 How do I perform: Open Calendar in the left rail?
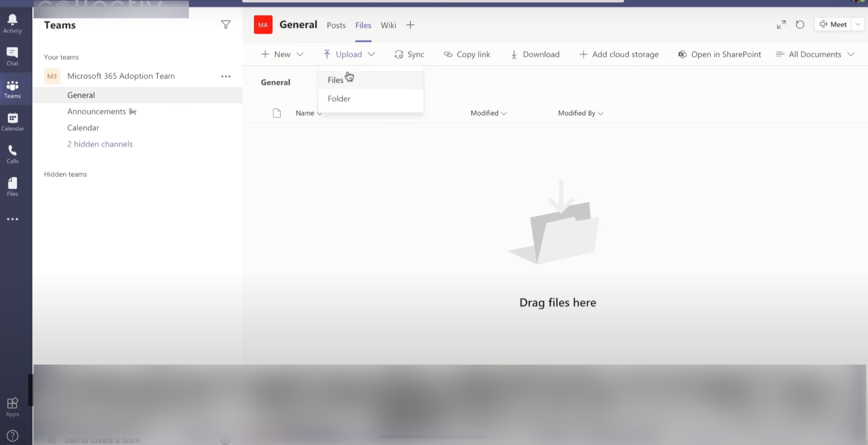[12, 122]
